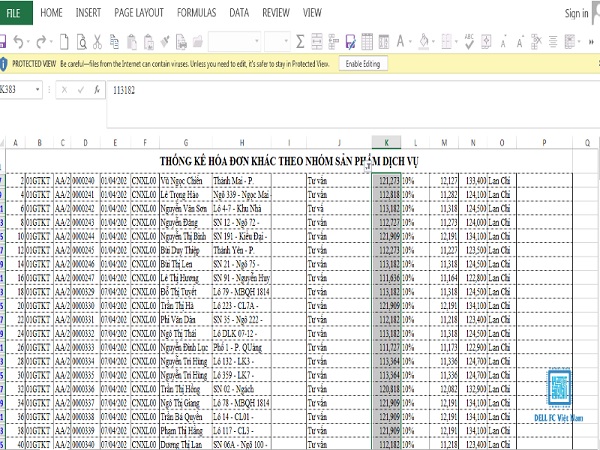Open the DATA tab
The width and height of the screenshot is (600, 450).
(239, 13)
